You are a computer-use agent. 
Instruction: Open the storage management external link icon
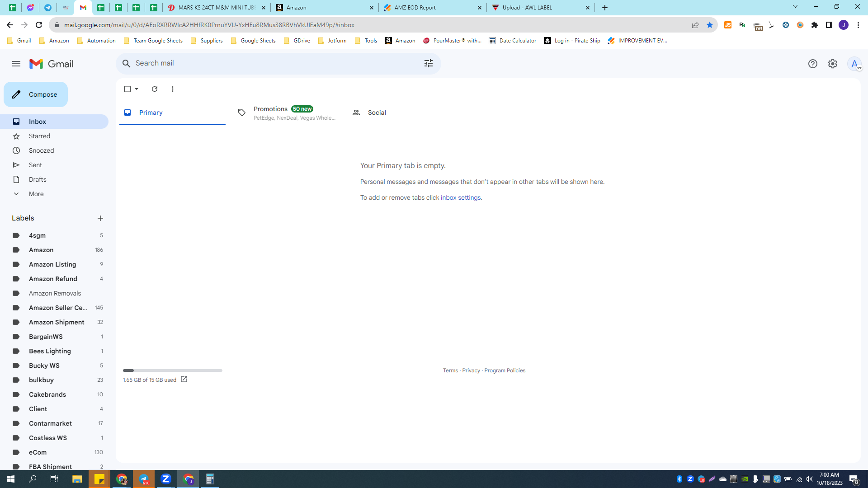[184, 380]
